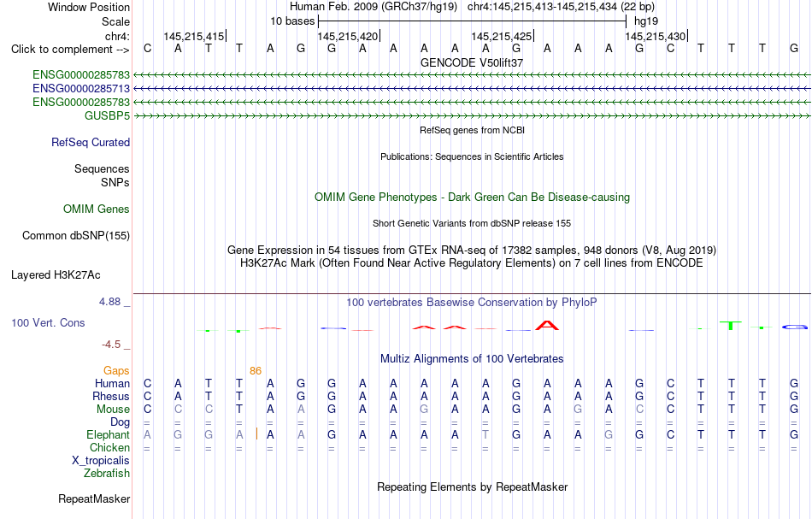Click 'Multiz Alignments of 100 Vertebrates' title
The width and height of the screenshot is (812, 519).
tap(472, 359)
